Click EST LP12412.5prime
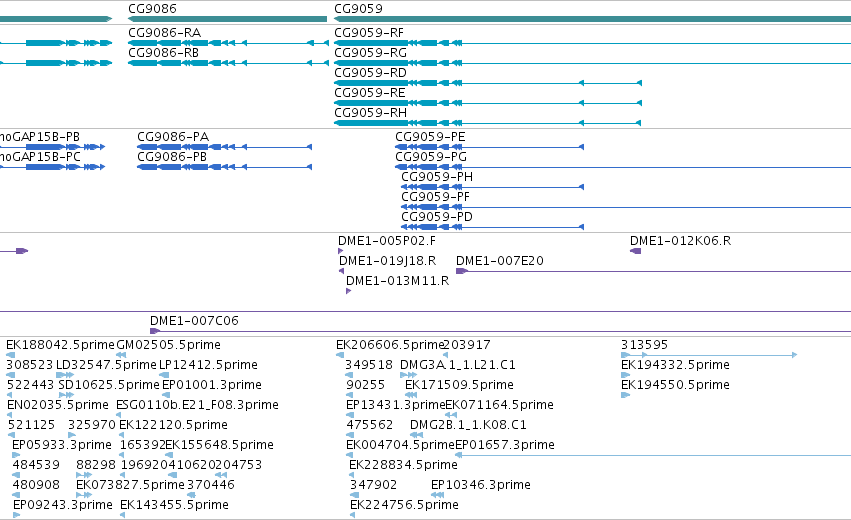 208,365
